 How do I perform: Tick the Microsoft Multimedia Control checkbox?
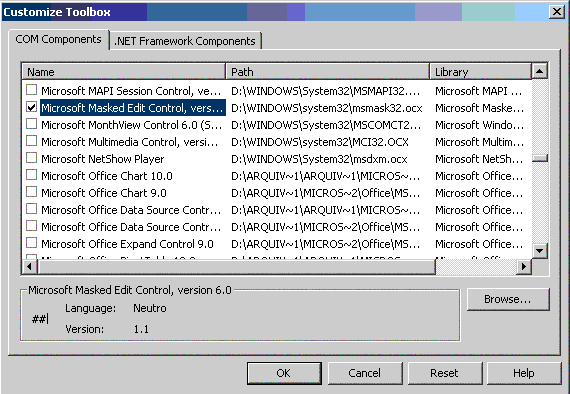pyautogui.click(x=32, y=141)
